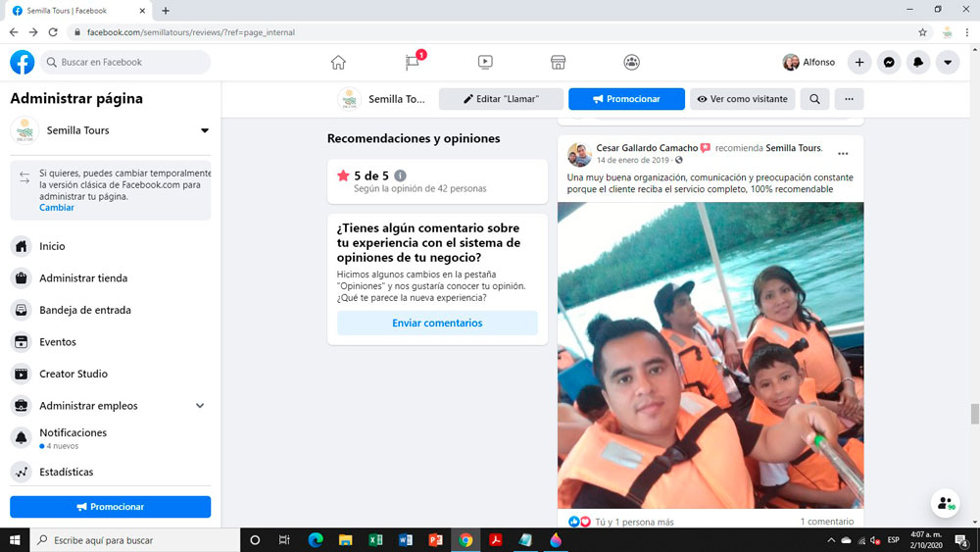
Task: Click the 1 comentario link
Action: [827, 522]
